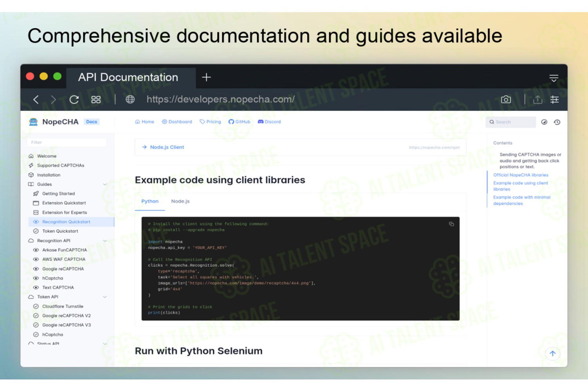Switch to the Python code tab
This screenshot has width=588, height=392.
coord(150,201)
